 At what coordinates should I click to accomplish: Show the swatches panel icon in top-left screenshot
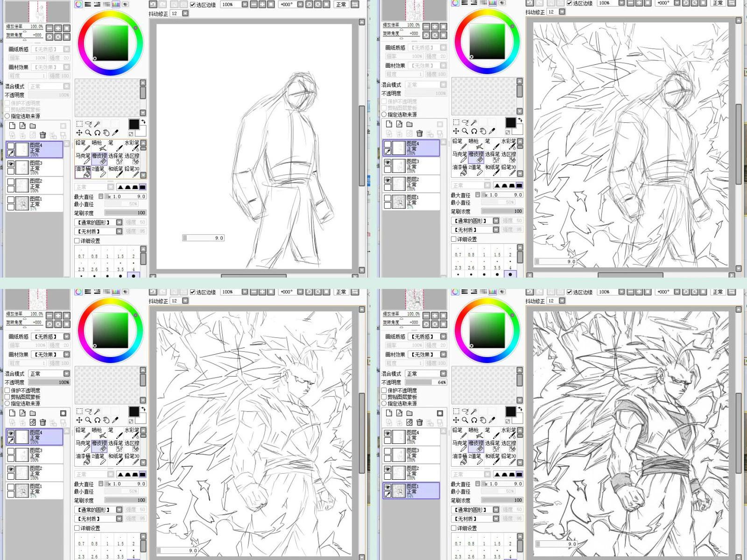(116, 5)
